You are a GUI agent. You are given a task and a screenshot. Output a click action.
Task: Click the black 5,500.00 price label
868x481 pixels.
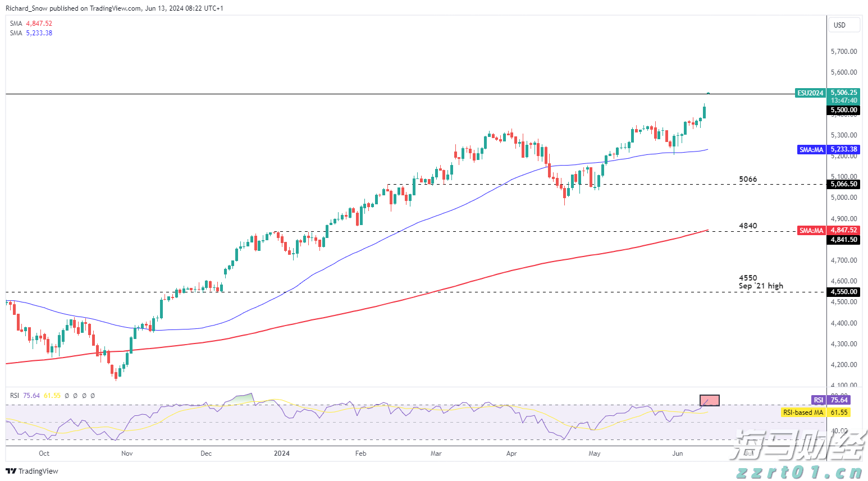click(x=844, y=110)
